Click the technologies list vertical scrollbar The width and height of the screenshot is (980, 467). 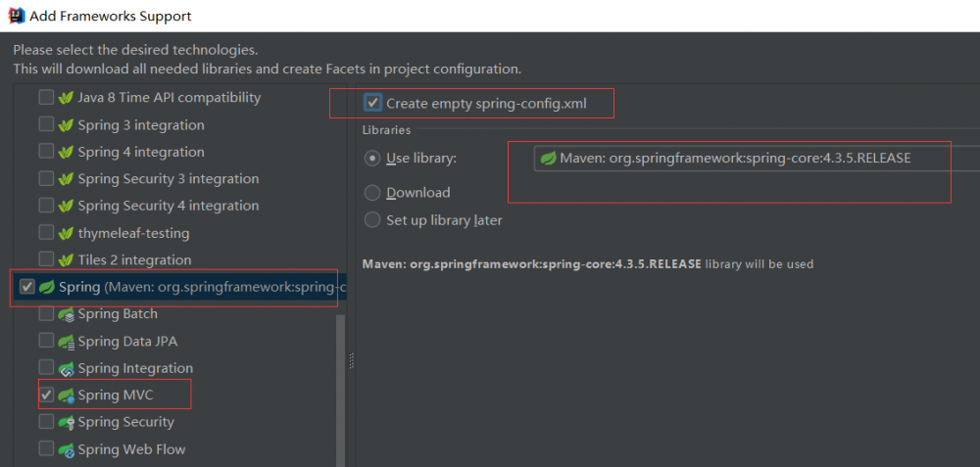pyautogui.click(x=341, y=391)
